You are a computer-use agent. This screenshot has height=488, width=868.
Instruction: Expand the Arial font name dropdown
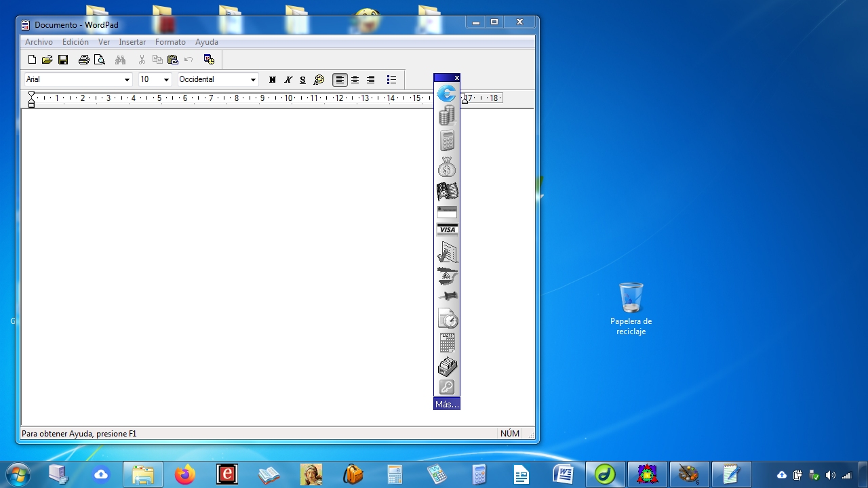click(x=127, y=80)
